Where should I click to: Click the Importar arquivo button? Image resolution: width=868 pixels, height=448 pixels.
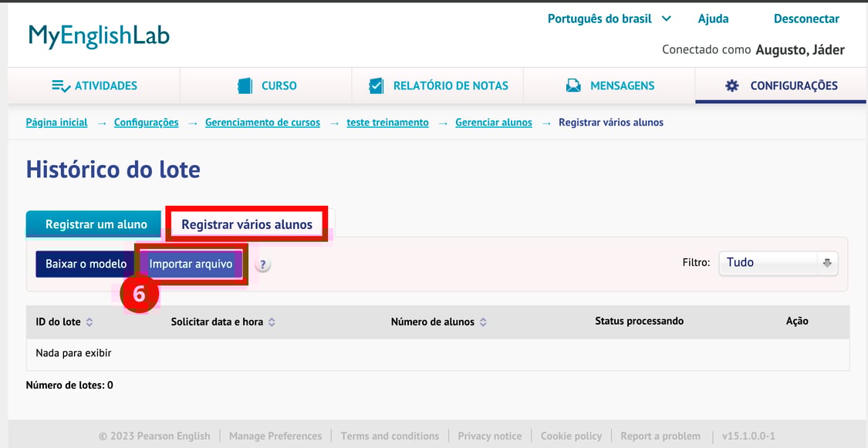[x=191, y=264]
